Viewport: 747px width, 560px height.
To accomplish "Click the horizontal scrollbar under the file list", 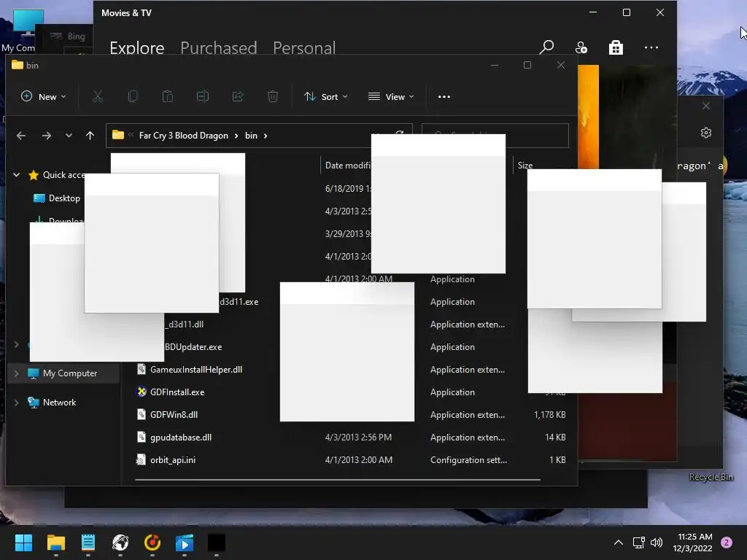I will coord(337,480).
